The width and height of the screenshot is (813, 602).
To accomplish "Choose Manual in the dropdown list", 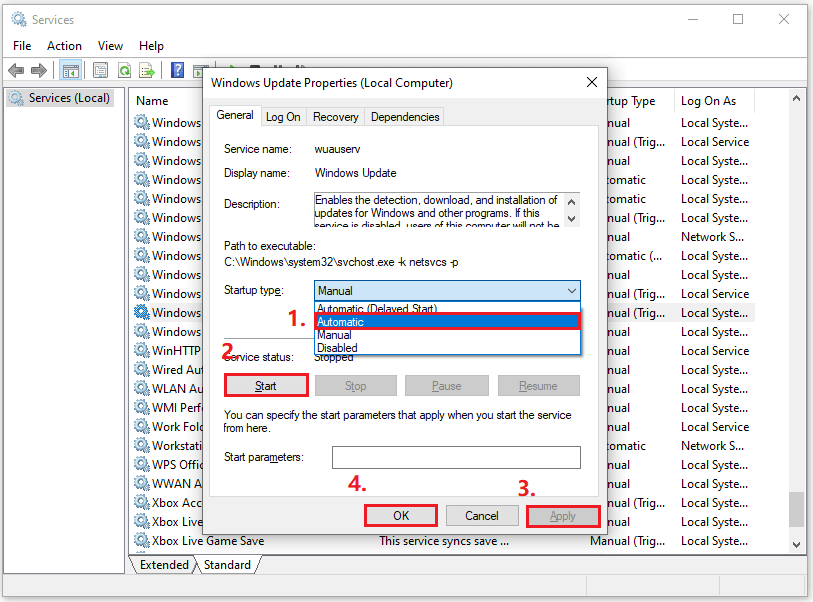I will pos(447,335).
